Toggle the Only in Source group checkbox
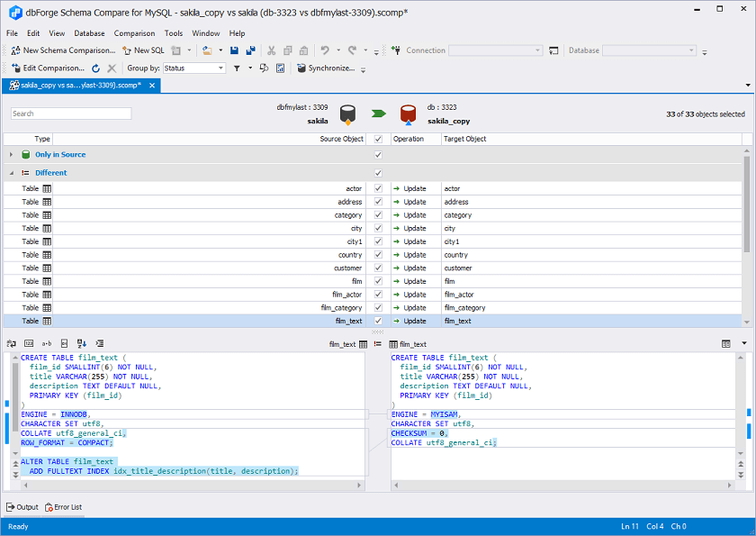756x536 pixels. pos(378,155)
